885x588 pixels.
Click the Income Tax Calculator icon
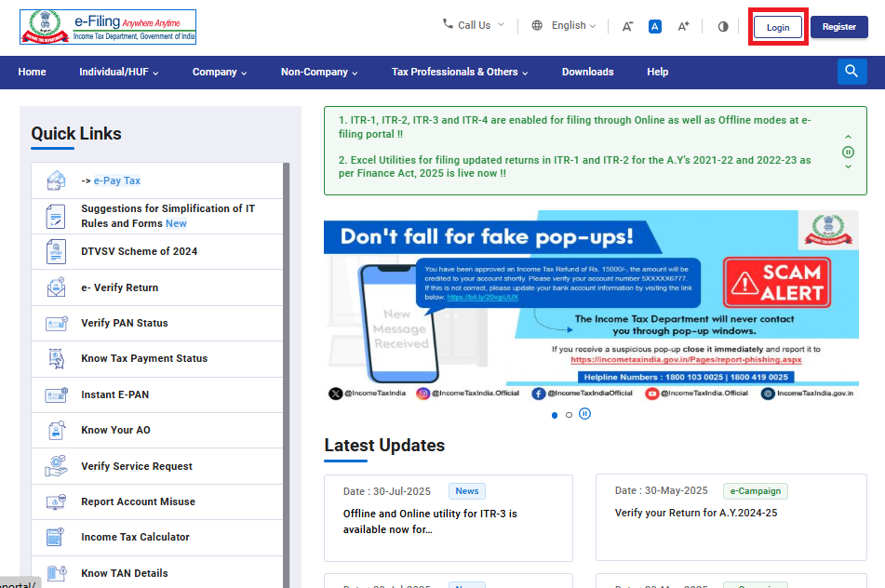[55, 538]
